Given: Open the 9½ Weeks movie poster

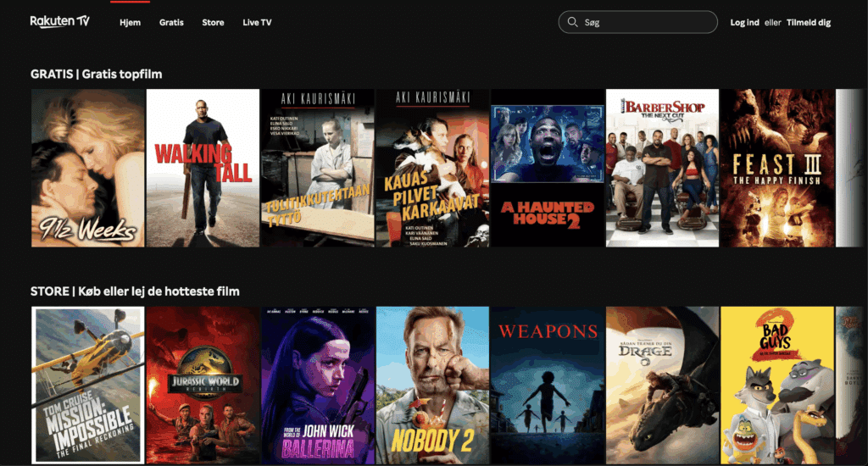Looking at the screenshot, I should [x=88, y=168].
